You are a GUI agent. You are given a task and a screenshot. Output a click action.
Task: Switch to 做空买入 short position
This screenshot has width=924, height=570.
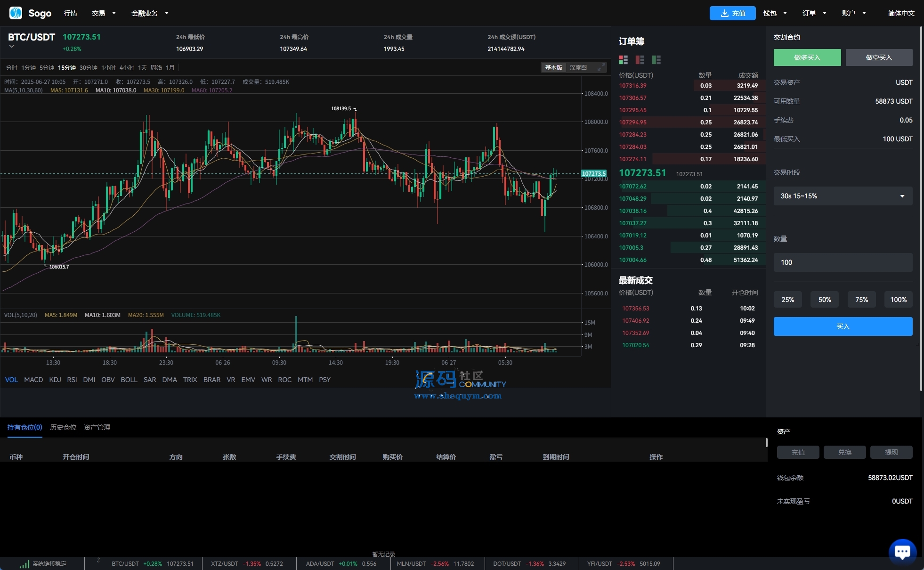(878, 57)
